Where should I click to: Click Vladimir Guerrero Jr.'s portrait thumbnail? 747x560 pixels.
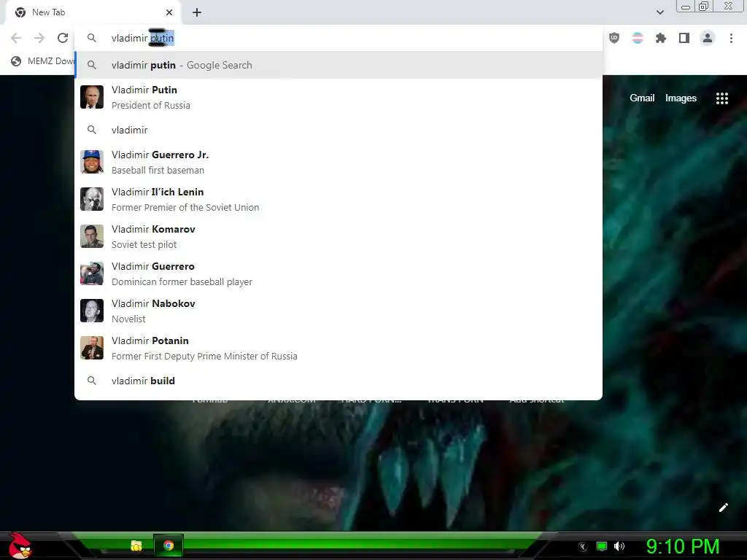tap(92, 162)
